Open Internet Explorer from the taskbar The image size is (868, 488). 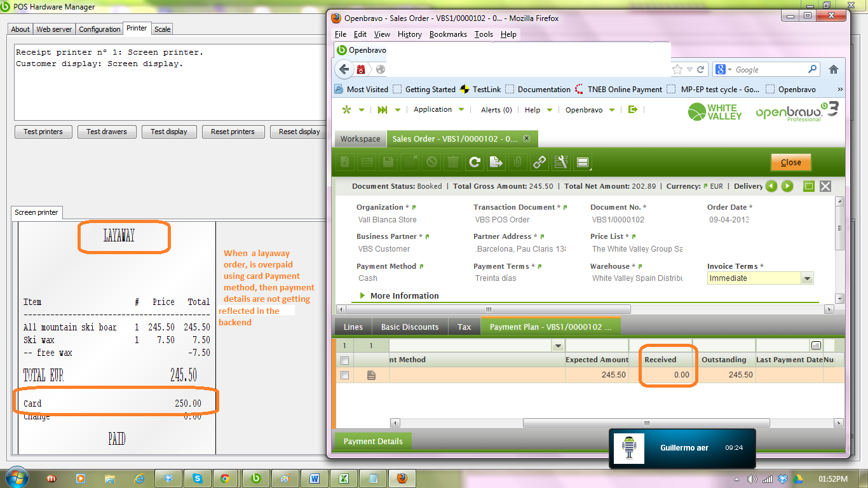pyautogui.click(x=139, y=478)
